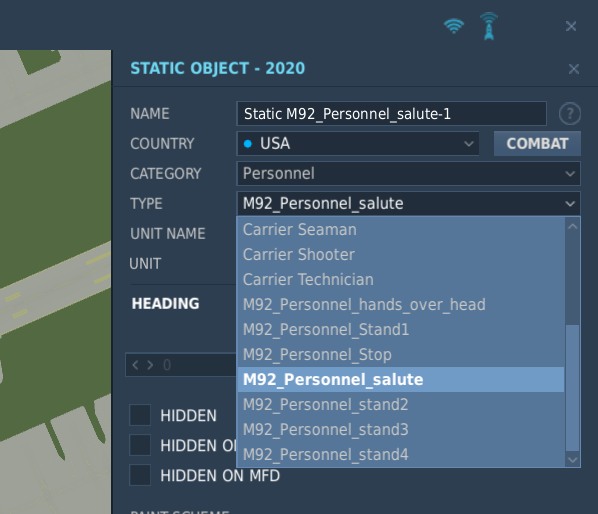Choose M92_Personnel_stand4 type
598x514 pixels.
point(401,455)
